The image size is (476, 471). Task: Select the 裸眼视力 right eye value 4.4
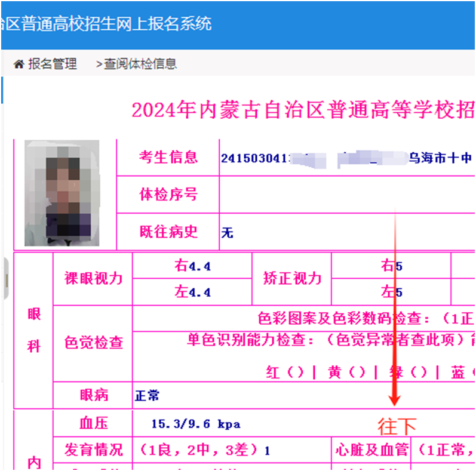(192, 266)
